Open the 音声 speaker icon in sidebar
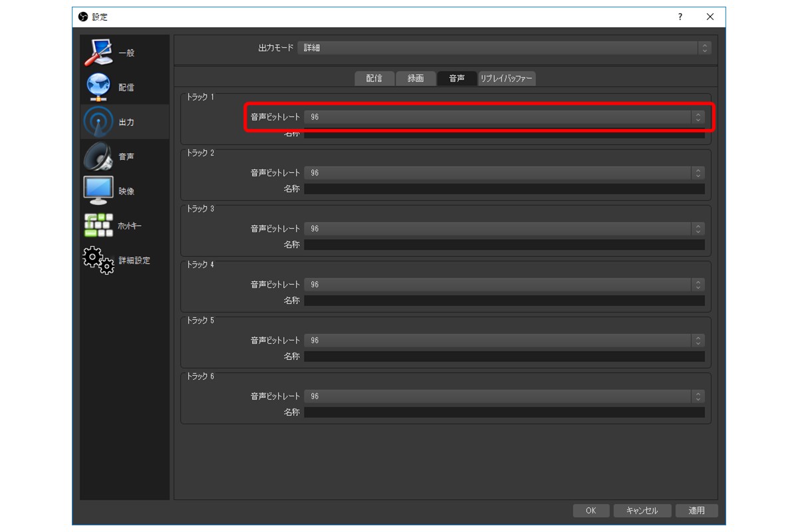 click(98, 156)
